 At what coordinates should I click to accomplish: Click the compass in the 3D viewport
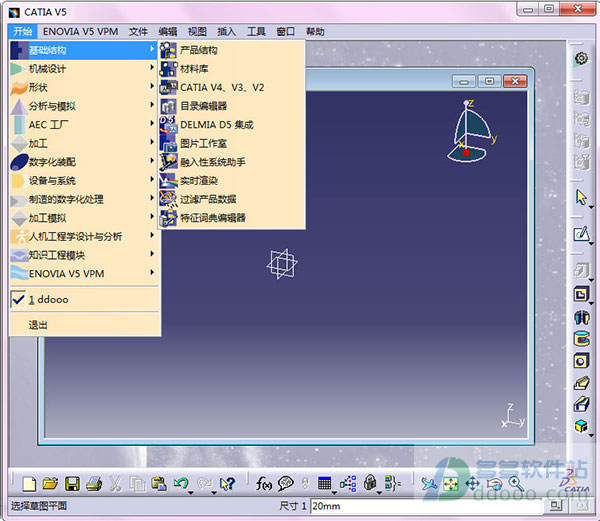[x=468, y=132]
